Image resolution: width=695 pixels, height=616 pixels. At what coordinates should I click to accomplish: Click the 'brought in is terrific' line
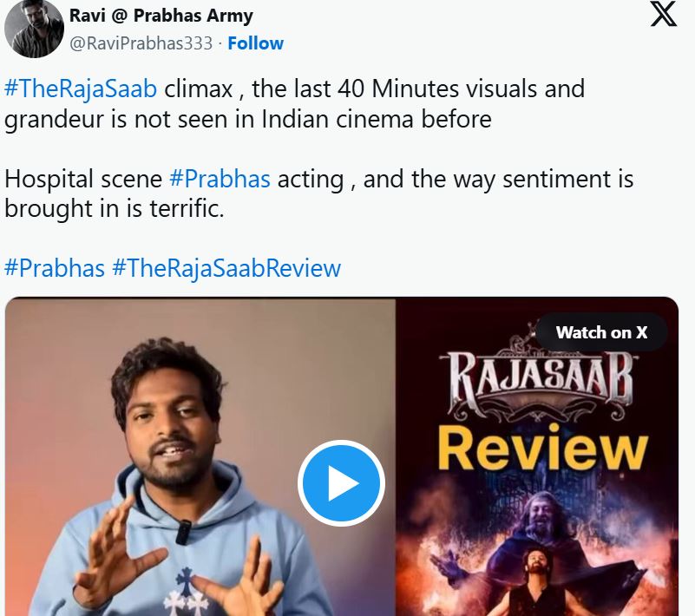[x=115, y=209]
